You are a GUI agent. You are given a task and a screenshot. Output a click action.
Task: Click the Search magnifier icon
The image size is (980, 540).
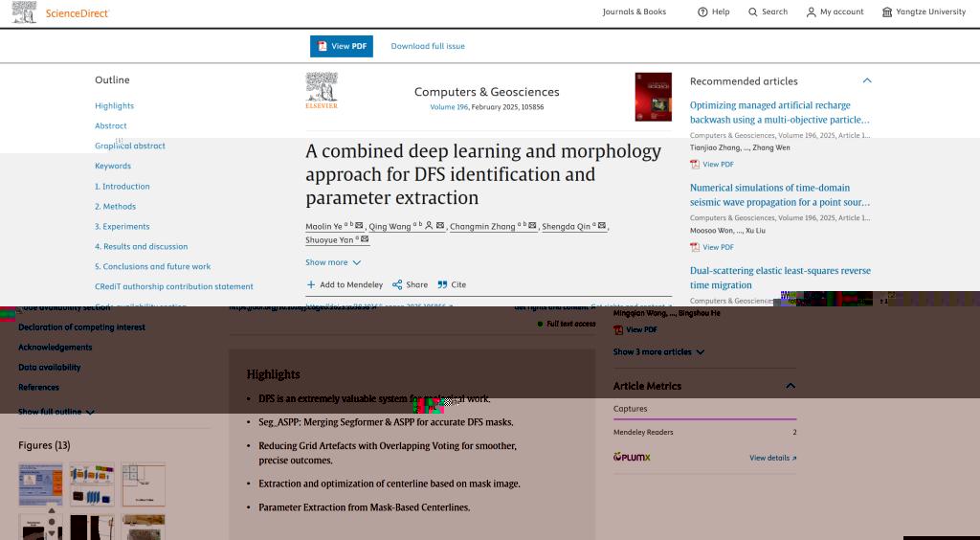pyautogui.click(x=753, y=12)
